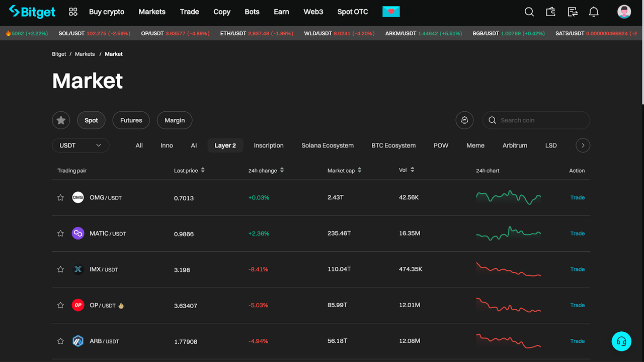
Task: Open the apps grid menu icon
Action: click(x=73, y=12)
